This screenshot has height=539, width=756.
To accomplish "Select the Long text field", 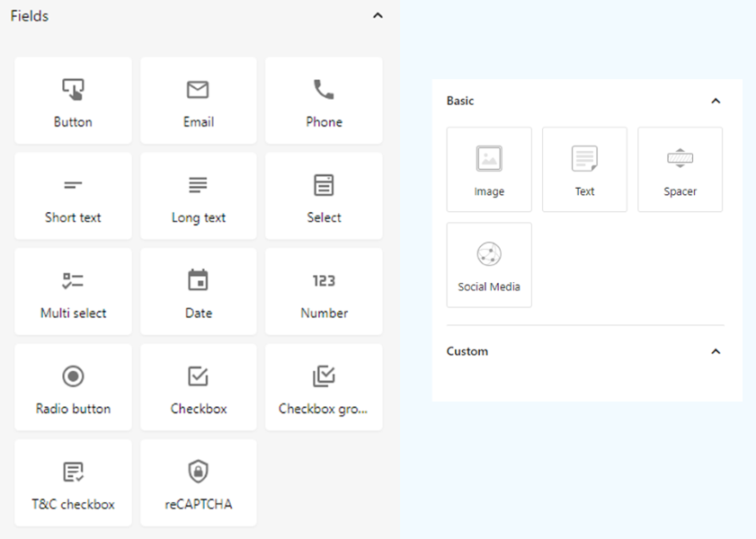I will coord(199,196).
